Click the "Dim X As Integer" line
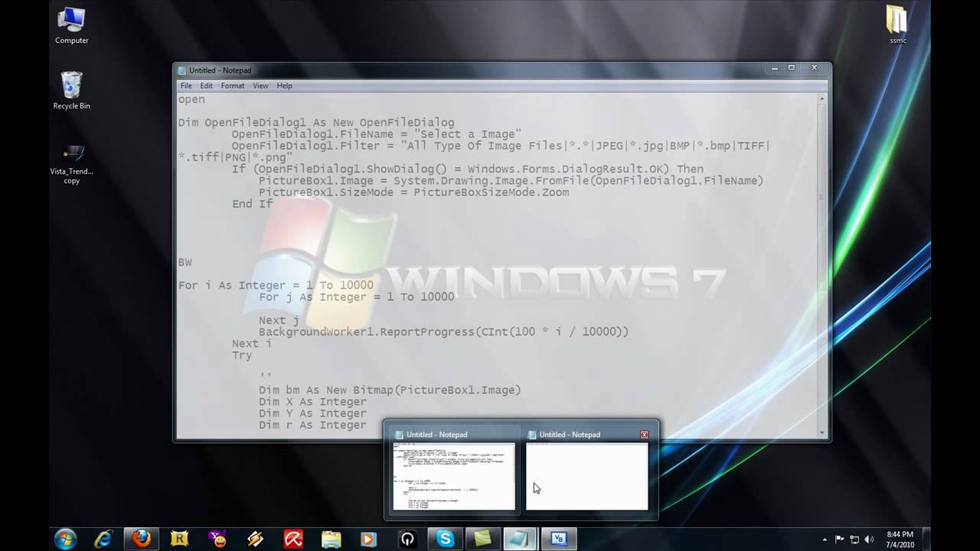980x551 pixels. coord(312,402)
